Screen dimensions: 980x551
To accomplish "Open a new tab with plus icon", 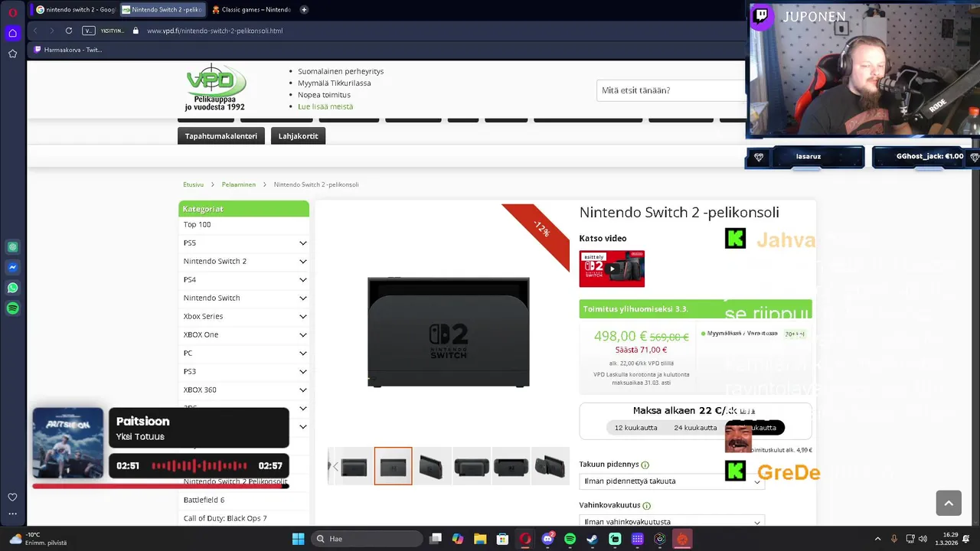I will tap(304, 10).
